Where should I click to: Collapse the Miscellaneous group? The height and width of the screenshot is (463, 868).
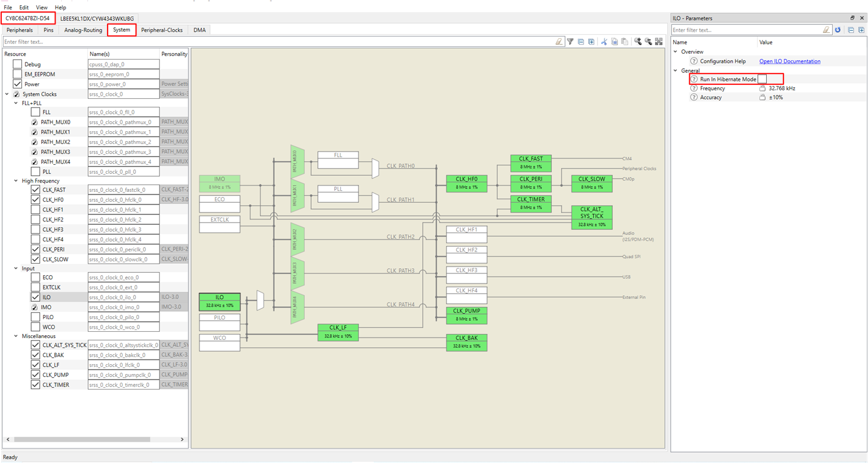[16, 336]
